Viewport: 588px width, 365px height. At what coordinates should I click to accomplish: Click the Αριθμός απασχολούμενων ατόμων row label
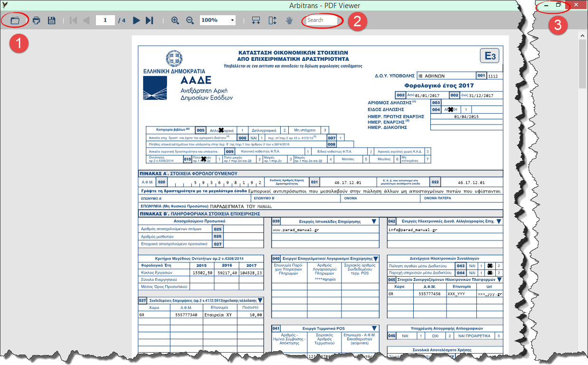click(x=171, y=229)
